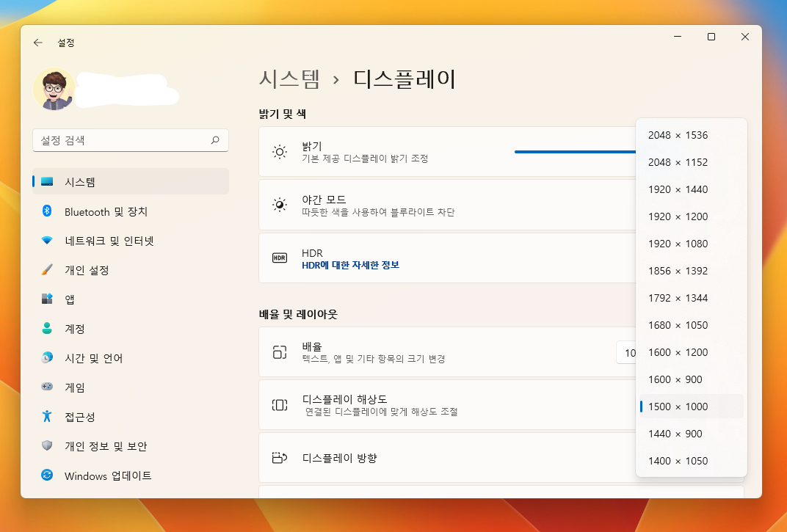Screen dimensions: 787x532
Task: Choose 1600 × 1200 from resolution list
Action: [691, 351]
